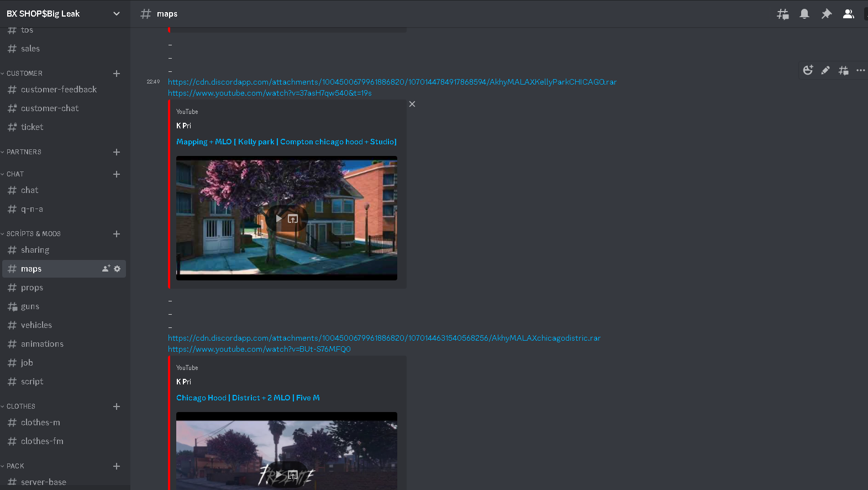The height and width of the screenshot is (490, 868).
Task: Open more message options ellipsis
Action: click(861, 70)
